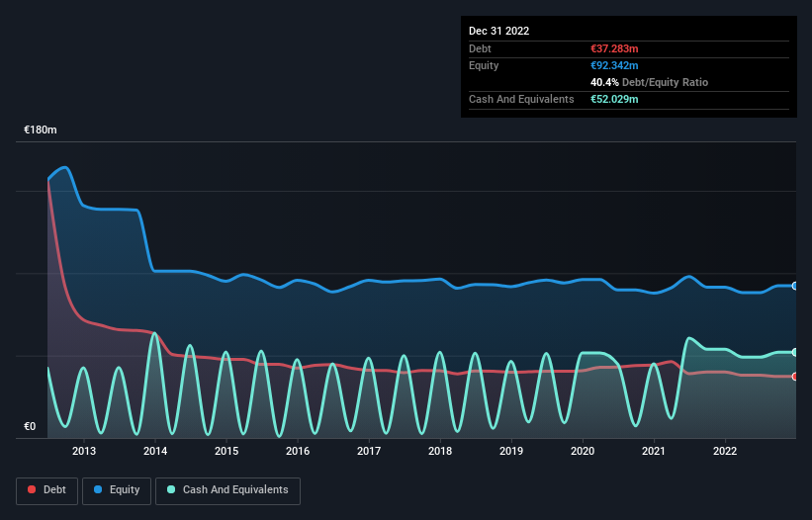Viewport: 812px width, 520px height.
Task: Click the 2013 x-axis label
Action: pos(84,451)
